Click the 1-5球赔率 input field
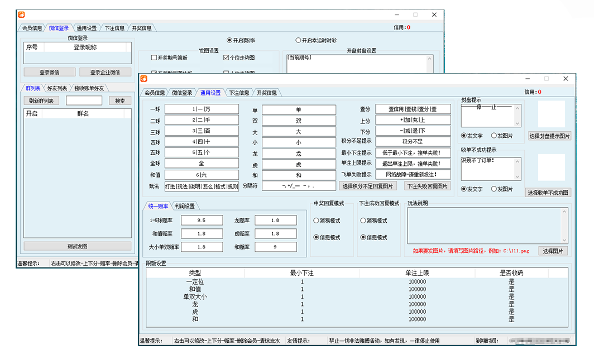 pyautogui.click(x=202, y=221)
